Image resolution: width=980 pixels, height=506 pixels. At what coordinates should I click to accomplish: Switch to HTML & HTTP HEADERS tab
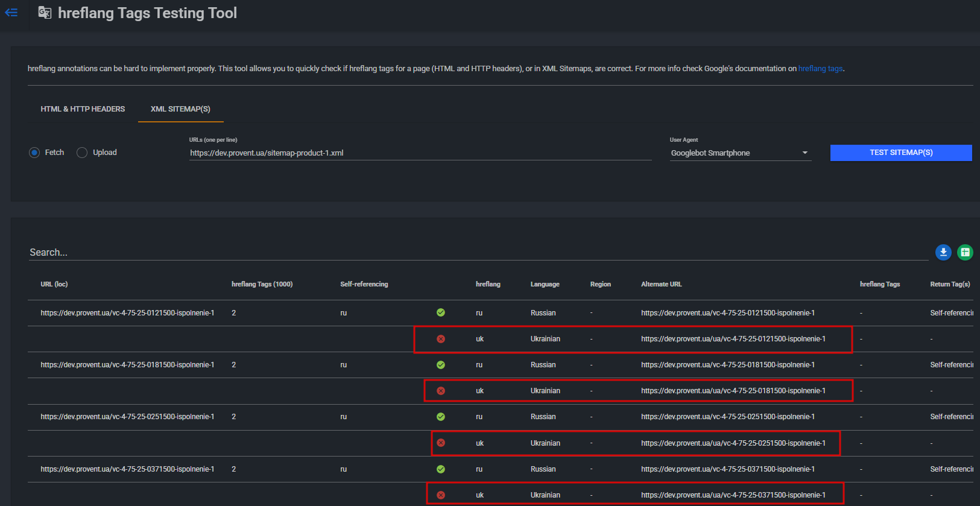click(83, 109)
